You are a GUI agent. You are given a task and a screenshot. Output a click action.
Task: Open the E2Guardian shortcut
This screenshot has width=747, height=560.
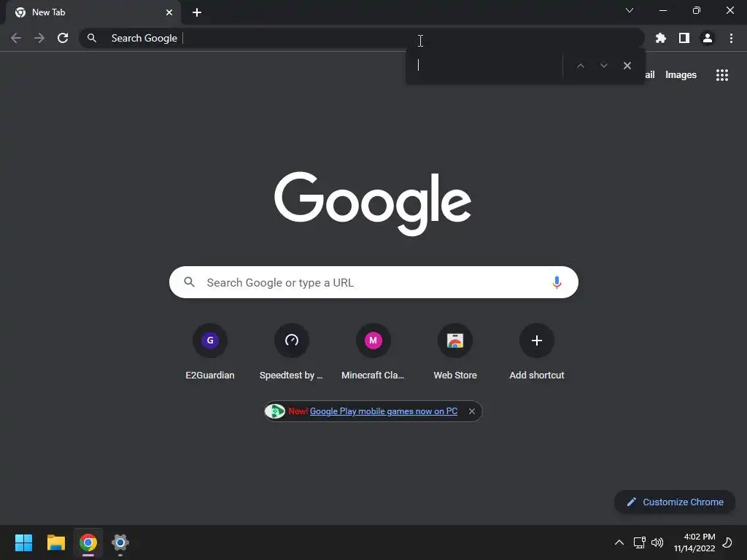pyautogui.click(x=209, y=352)
